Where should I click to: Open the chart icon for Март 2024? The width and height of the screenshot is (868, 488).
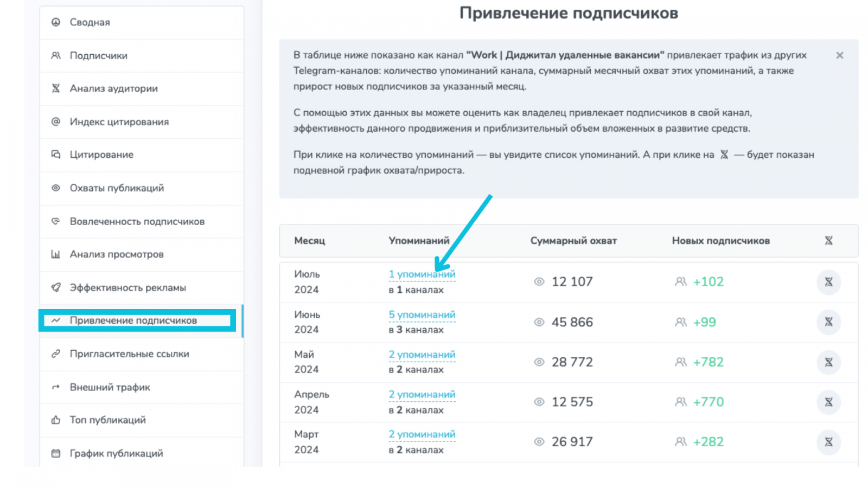coord(828,442)
